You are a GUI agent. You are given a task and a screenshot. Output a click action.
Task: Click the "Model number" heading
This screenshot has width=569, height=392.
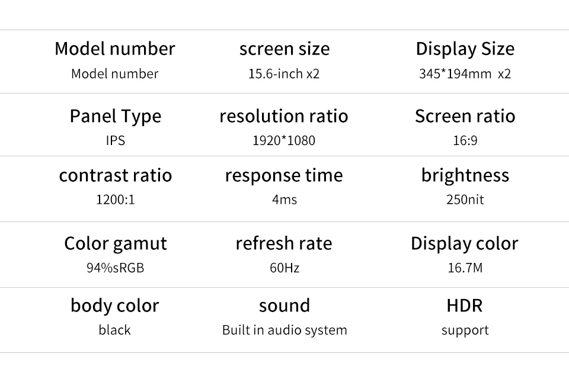[114, 49]
